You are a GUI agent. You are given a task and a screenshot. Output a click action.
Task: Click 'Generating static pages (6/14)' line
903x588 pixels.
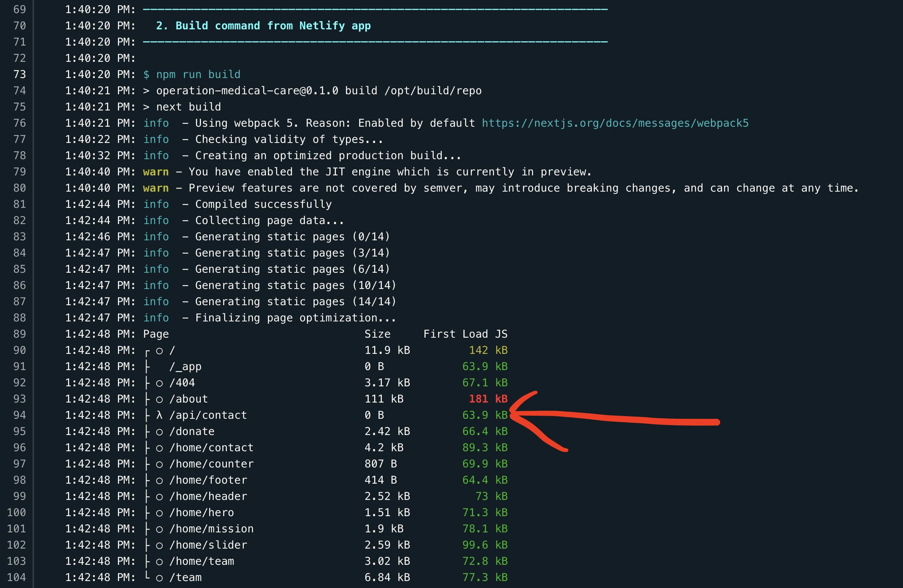pos(293,269)
